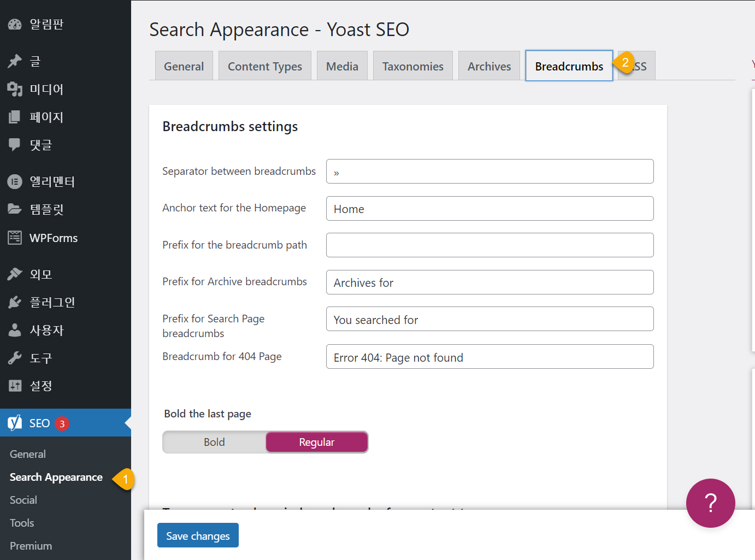Focus the empty breadcrumb path prefix field
Screen dimensions: 755x560
tap(490, 245)
